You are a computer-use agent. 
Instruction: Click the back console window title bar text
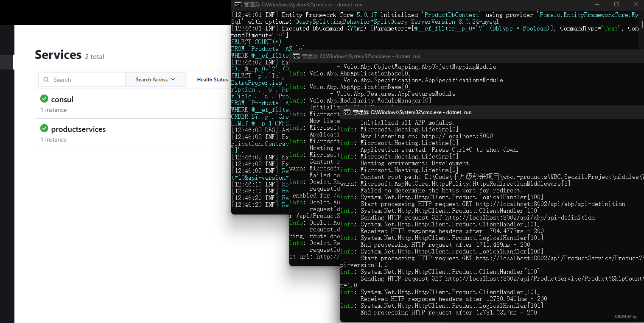tap(303, 4)
